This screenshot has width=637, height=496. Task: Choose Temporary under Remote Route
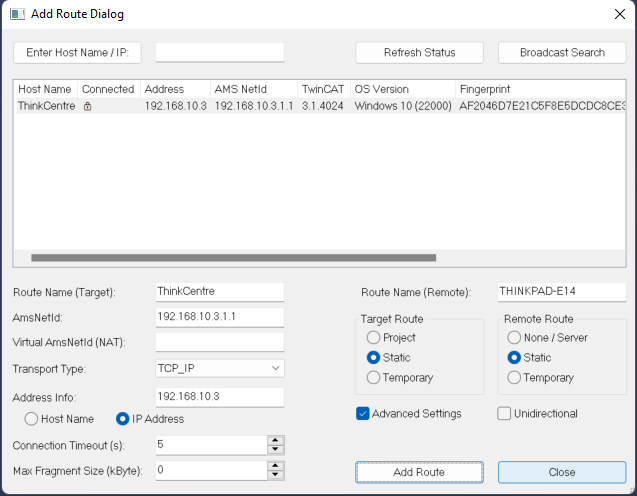coord(515,378)
